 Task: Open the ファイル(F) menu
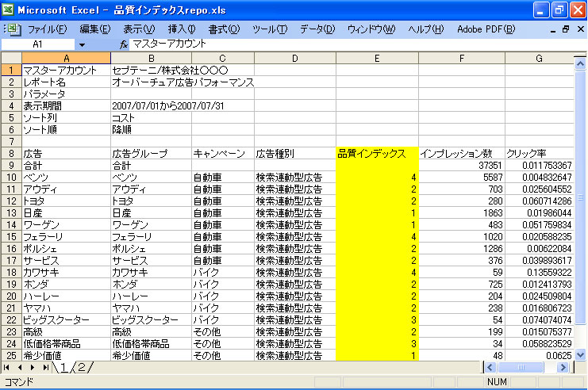(47, 29)
